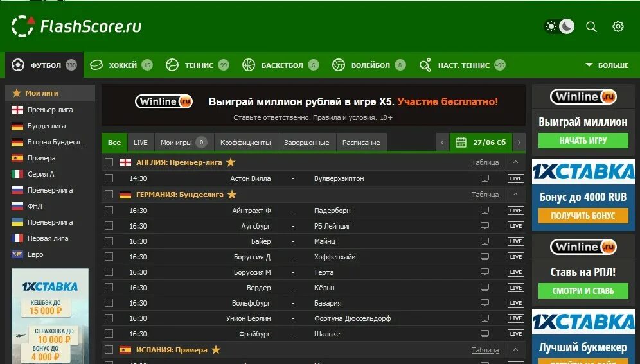The image size is (640, 364).
Task: Switch to the LIVE tab
Action: point(141,143)
